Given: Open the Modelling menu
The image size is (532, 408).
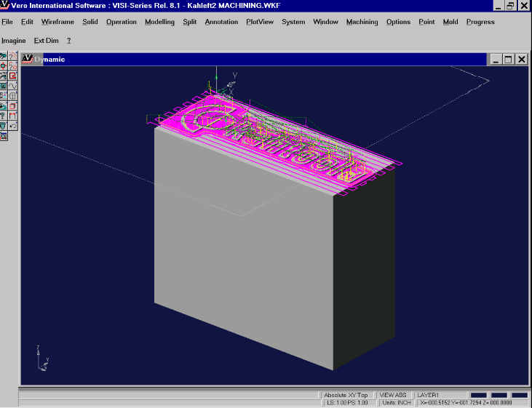Looking at the screenshot, I should 159,22.
